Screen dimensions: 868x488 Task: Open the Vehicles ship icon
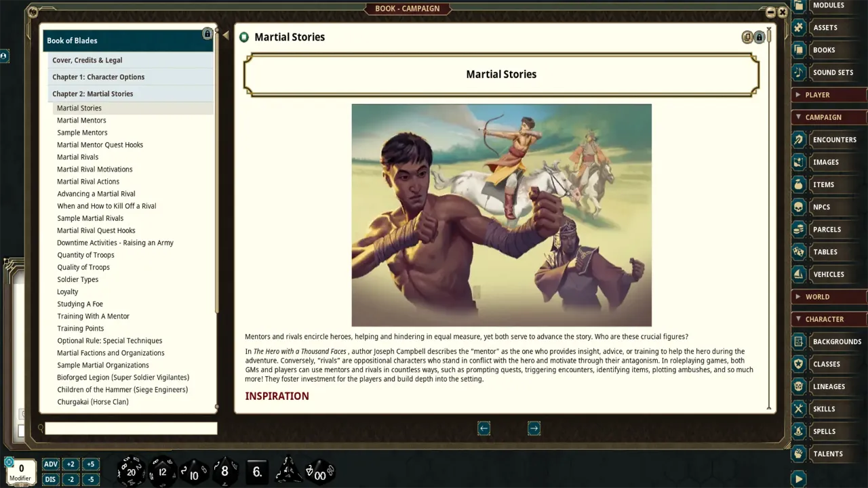pyautogui.click(x=799, y=274)
